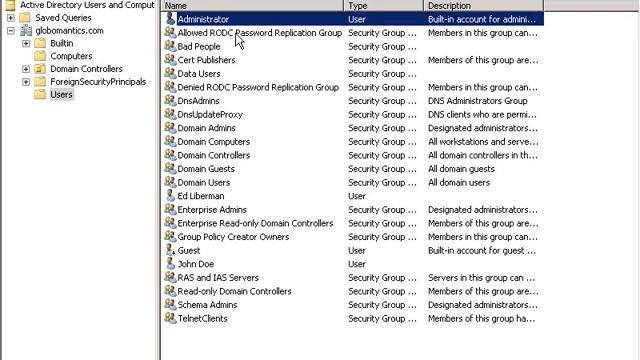Click the Bad People group icon
The width and height of the screenshot is (640, 360).
pos(170,46)
